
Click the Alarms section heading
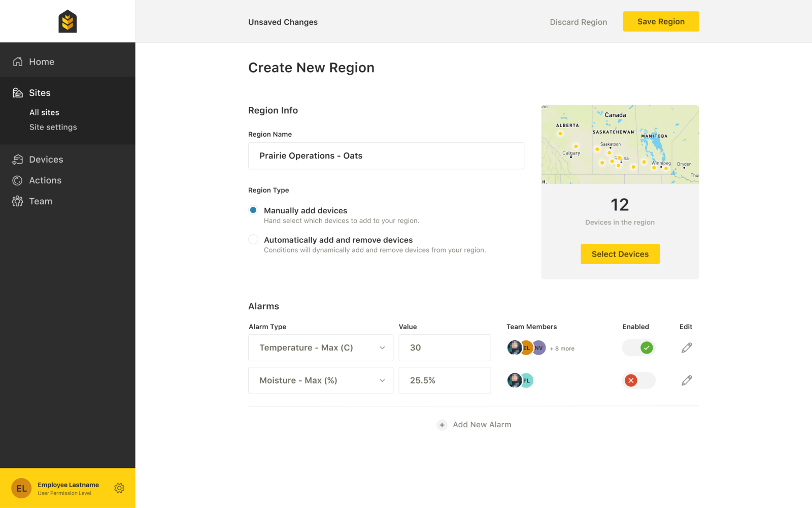264,306
